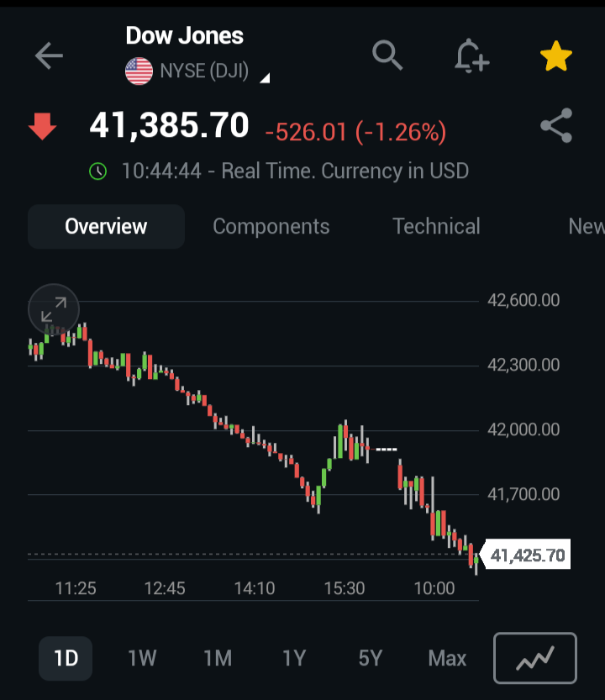Add a price alert with bell icon
This screenshot has height=700, width=605.
(471, 55)
